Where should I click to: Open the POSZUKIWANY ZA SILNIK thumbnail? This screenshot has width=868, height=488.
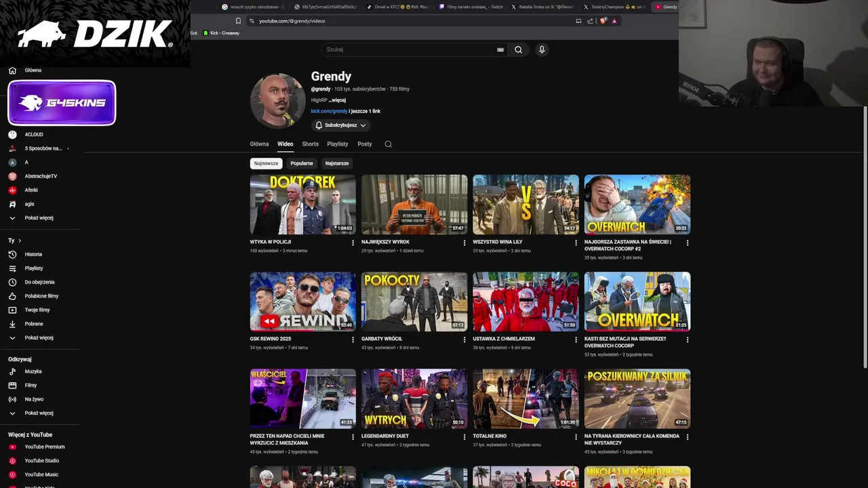(x=637, y=399)
